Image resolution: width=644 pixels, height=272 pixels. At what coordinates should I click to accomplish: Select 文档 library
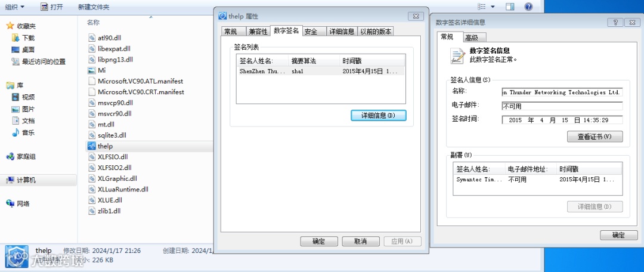(23, 121)
